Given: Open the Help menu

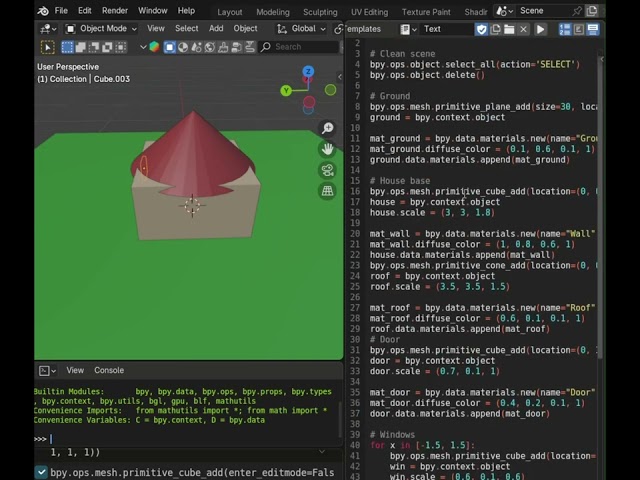Looking at the screenshot, I should click(x=186, y=11).
